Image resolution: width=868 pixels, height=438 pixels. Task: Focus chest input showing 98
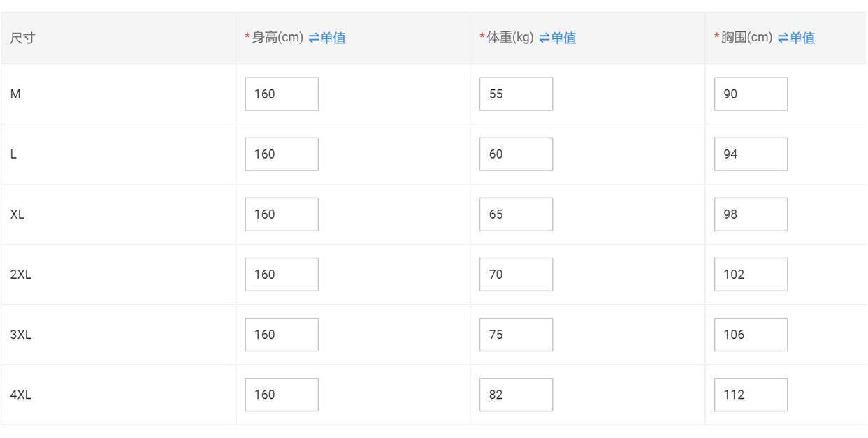[x=751, y=214]
